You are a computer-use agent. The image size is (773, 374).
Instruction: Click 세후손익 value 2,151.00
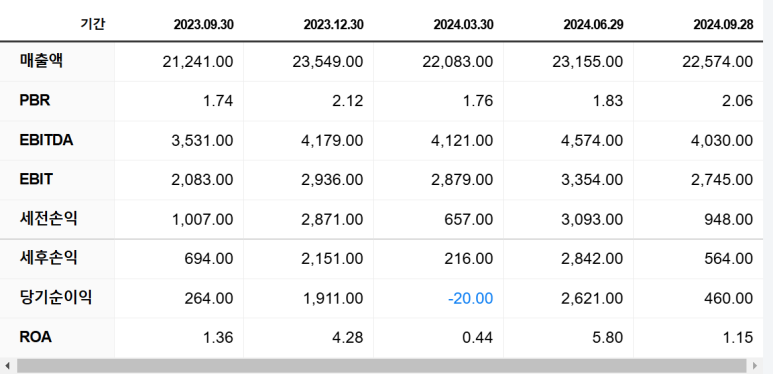(x=332, y=259)
